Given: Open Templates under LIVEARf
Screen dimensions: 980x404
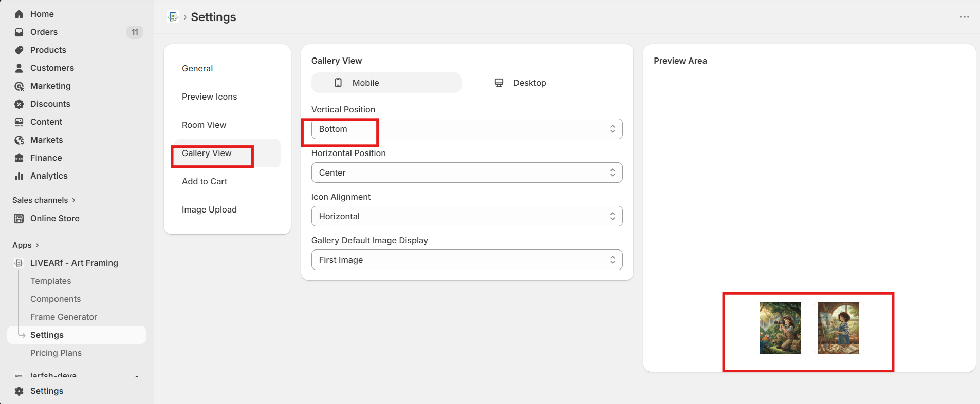Looking at the screenshot, I should tap(77, 281).
